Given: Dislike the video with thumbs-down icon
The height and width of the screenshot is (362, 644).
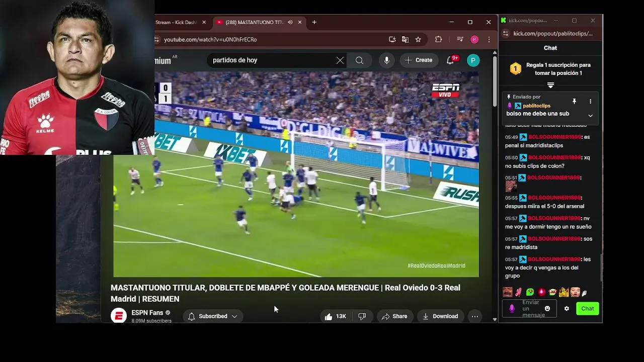Looking at the screenshot, I should tap(362, 316).
